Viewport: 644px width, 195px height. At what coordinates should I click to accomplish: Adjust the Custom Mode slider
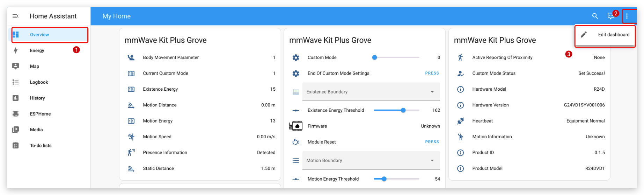tap(396, 57)
